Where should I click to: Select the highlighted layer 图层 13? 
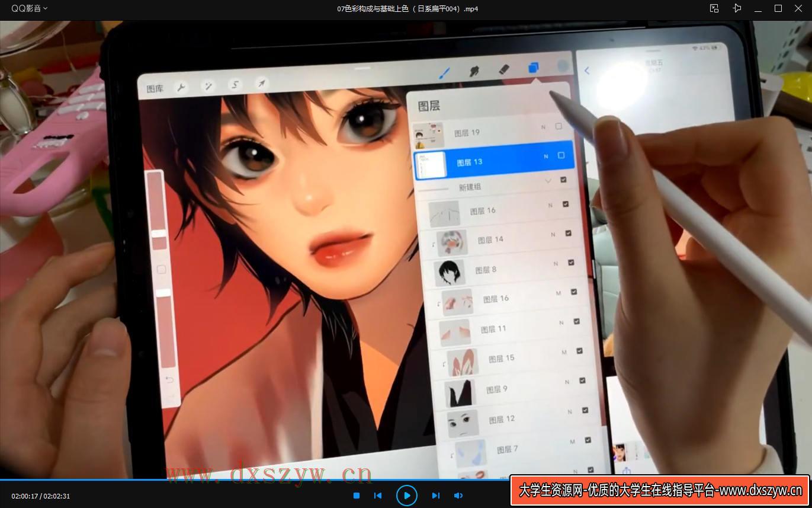click(x=493, y=161)
